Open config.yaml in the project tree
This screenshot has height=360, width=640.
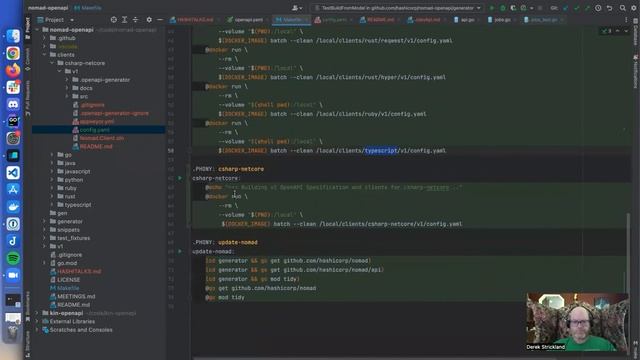94,130
